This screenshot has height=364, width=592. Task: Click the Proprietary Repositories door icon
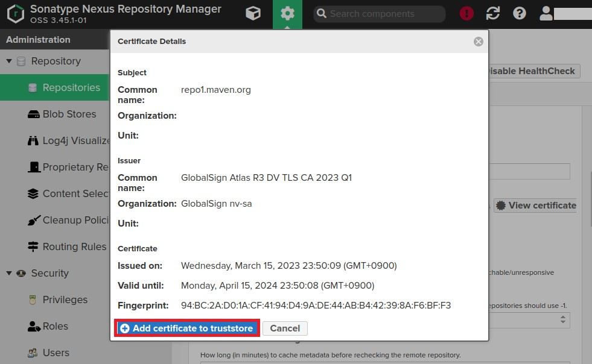[x=34, y=167]
